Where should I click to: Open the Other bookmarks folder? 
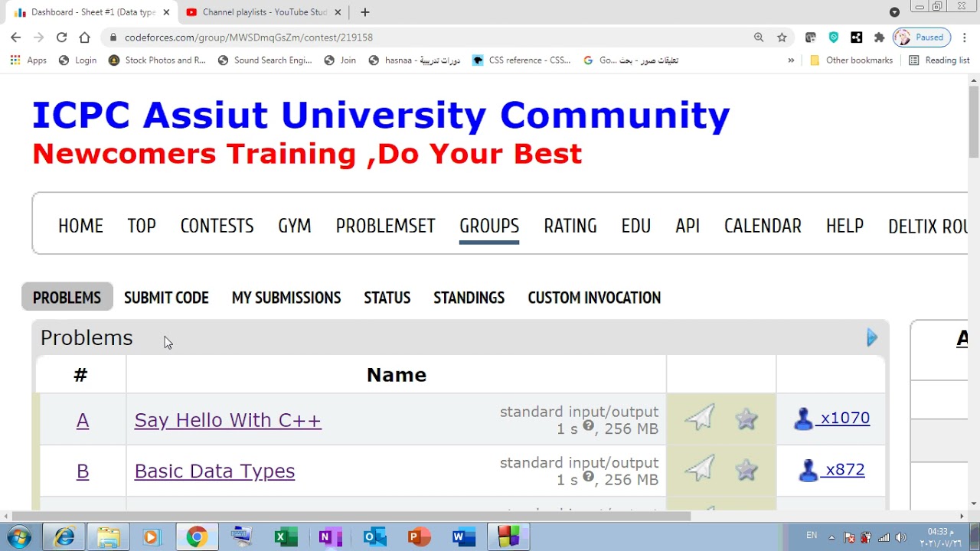point(851,60)
